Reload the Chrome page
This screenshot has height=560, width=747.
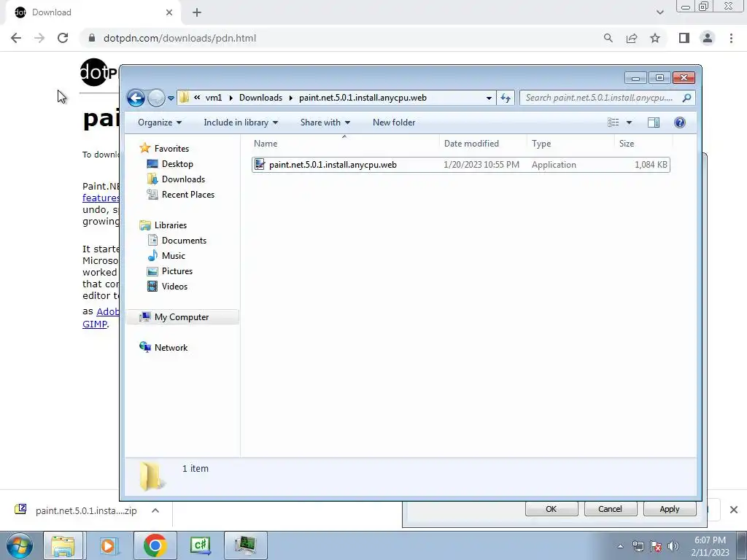[x=63, y=38]
